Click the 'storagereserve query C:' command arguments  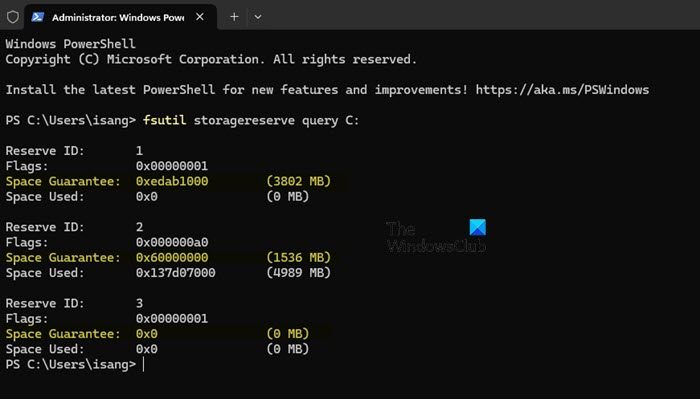tap(276, 121)
